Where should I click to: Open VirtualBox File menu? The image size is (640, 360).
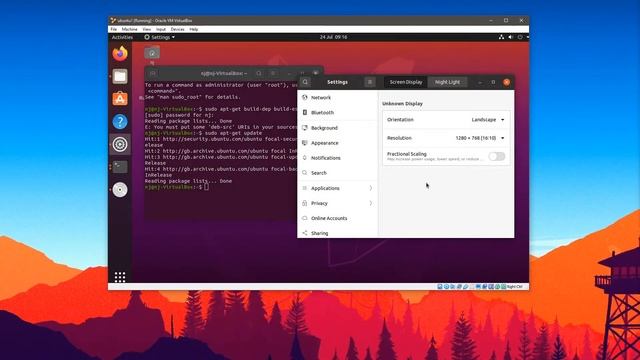click(x=114, y=29)
